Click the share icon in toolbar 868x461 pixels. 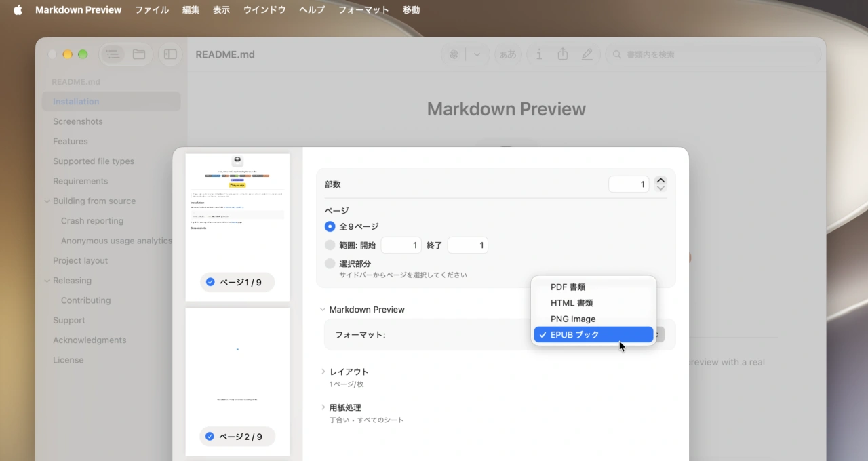(x=562, y=54)
